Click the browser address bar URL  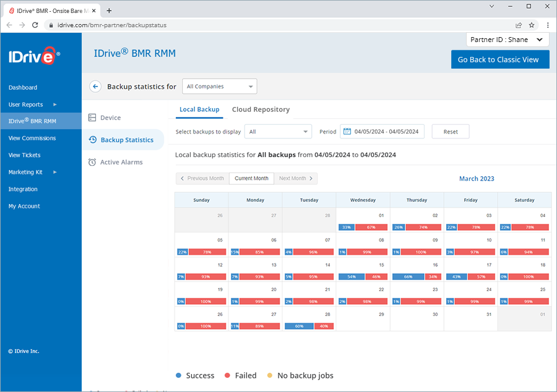pos(112,25)
